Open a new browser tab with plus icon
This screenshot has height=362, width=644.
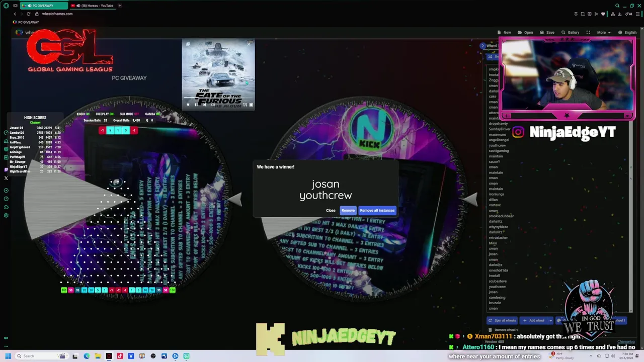[x=120, y=6]
